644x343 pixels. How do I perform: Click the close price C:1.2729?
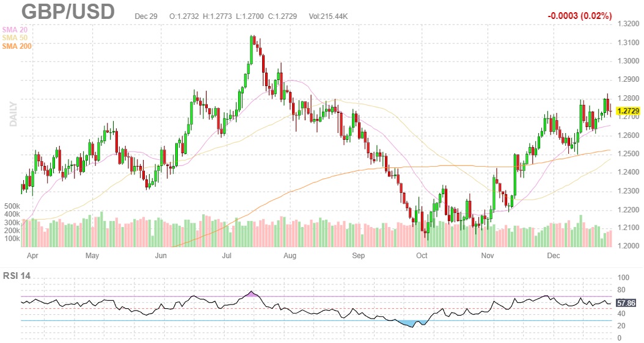coord(283,16)
